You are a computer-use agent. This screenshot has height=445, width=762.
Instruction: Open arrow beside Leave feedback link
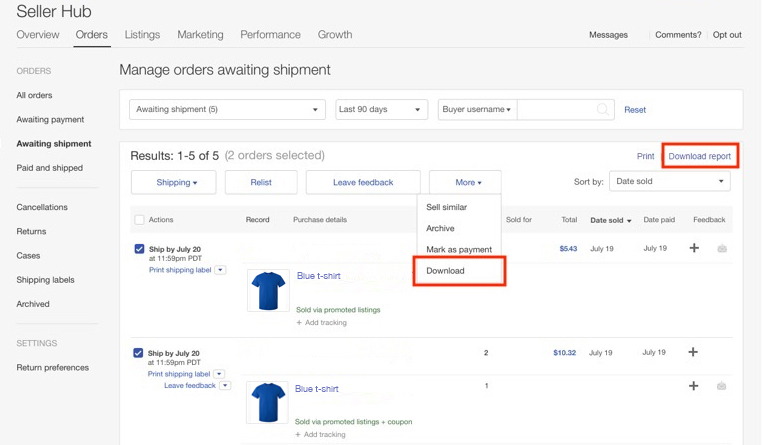pyautogui.click(x=225, y=385)
